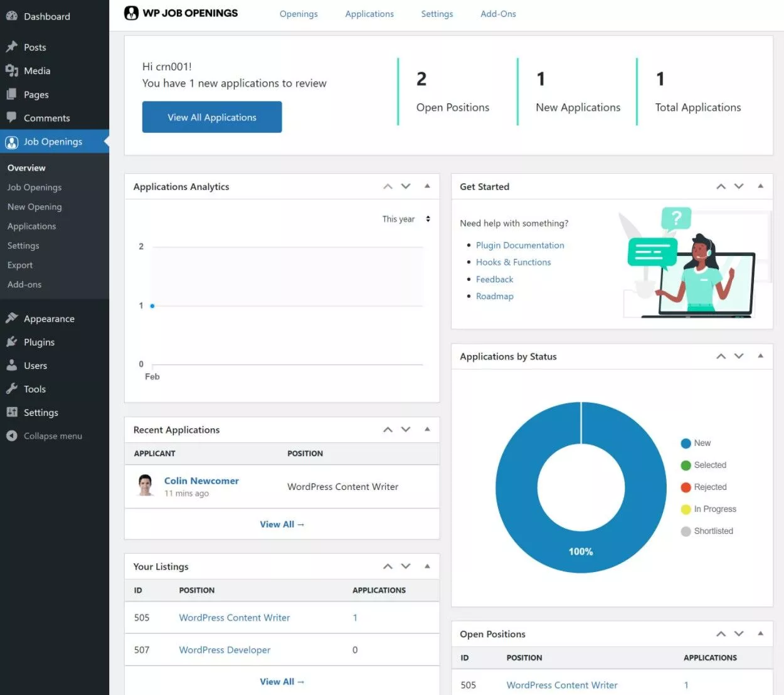Click the Selected status green legend dot
The width and height of the screenshot is (784, 695).
686,465
